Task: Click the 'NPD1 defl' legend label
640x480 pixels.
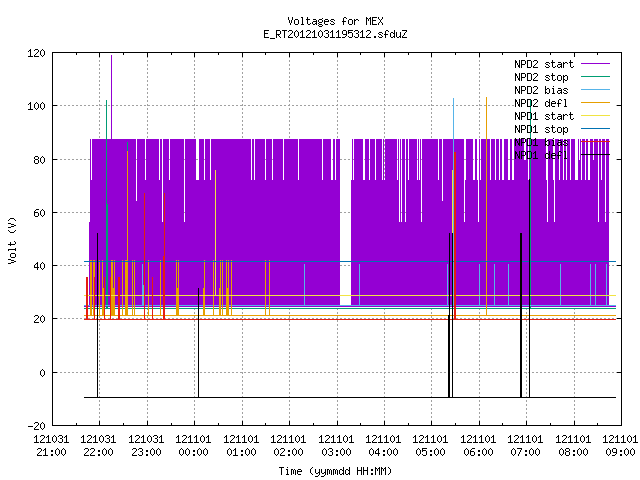Action: [x=541, y=156]
